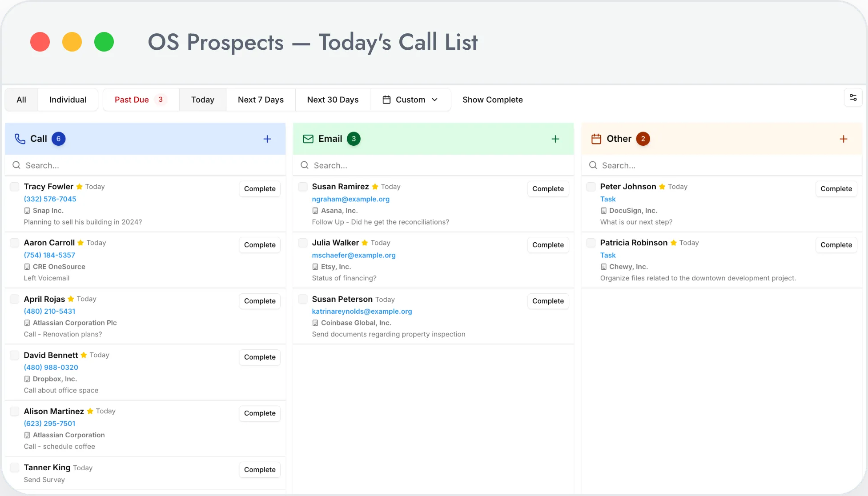Complete Aaron Carroll's call task
868x496 pixels.
tap(260, 245)
